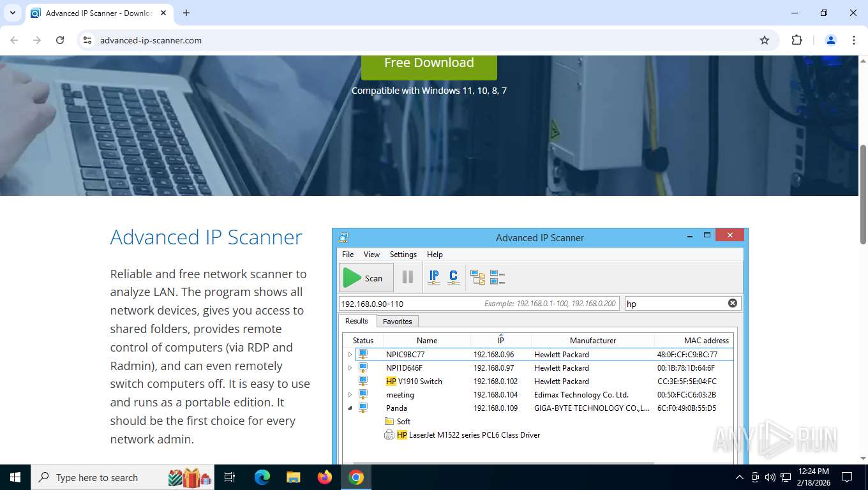Click the green Scan button in screenshot

click(366, 278)
